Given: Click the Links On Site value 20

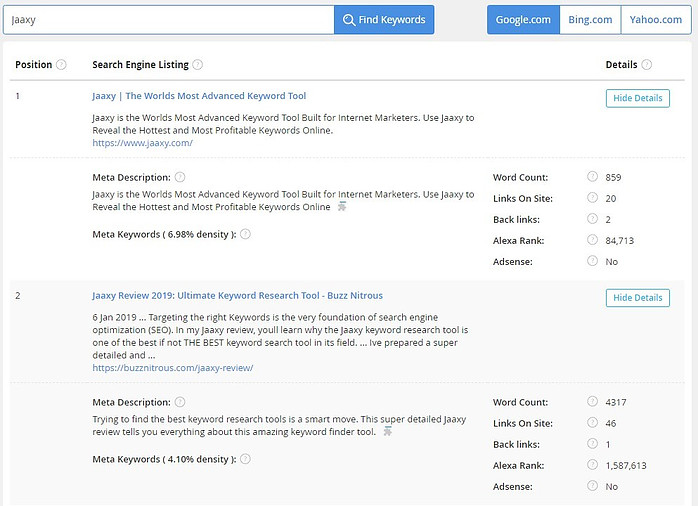Looking at the screenshot, I should pos(610,198).
